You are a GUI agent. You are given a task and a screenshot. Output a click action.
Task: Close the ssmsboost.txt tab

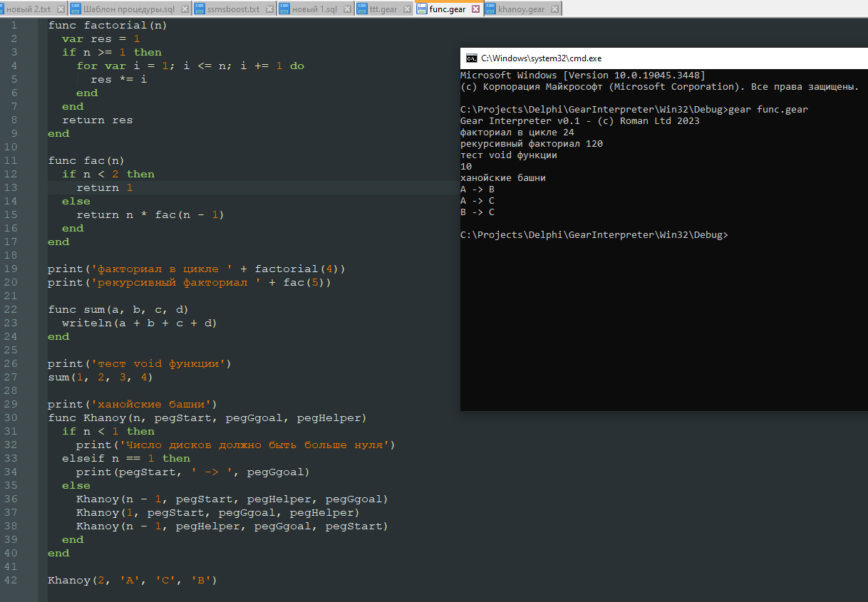pyautogui.click(x=268, y=9)
